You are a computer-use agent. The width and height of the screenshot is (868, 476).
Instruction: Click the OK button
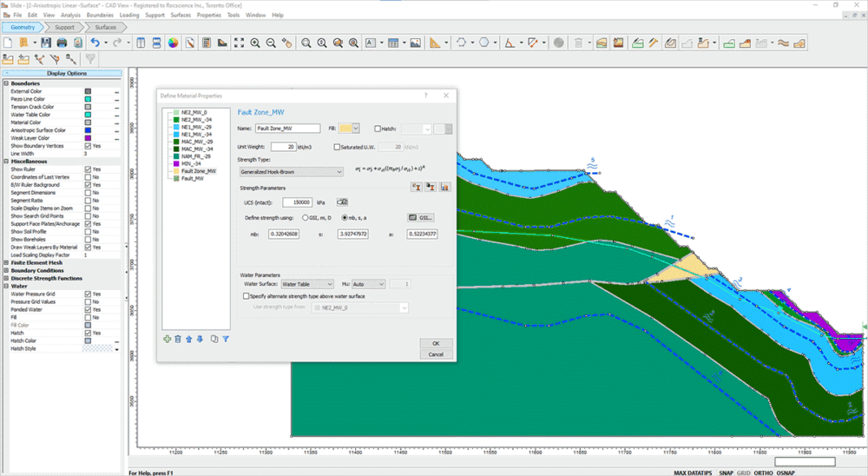point(436,343)
